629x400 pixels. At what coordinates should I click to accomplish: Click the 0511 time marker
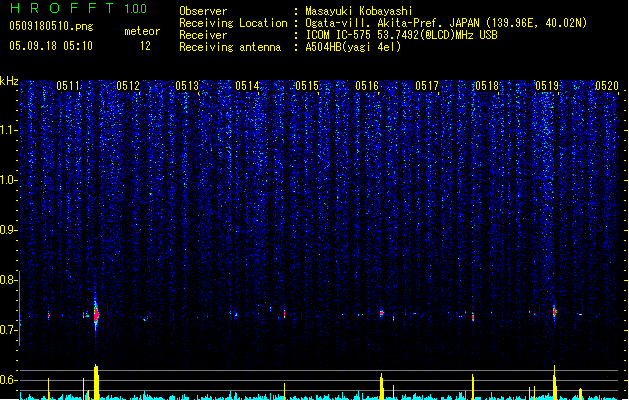[68, 86]
